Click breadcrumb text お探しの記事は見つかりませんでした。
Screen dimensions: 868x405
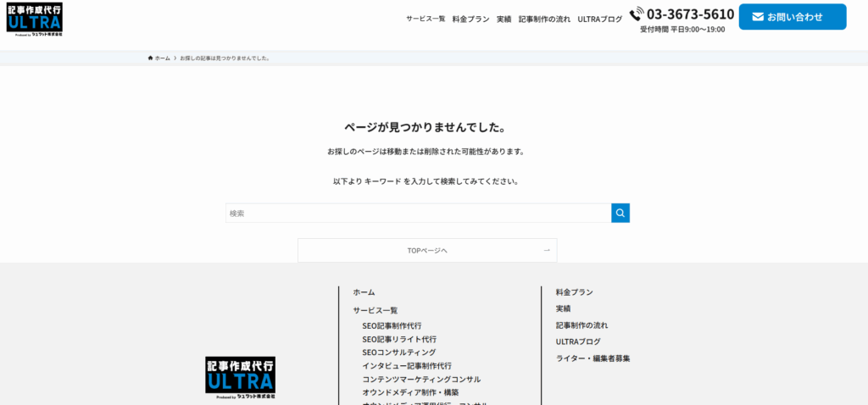225,58
